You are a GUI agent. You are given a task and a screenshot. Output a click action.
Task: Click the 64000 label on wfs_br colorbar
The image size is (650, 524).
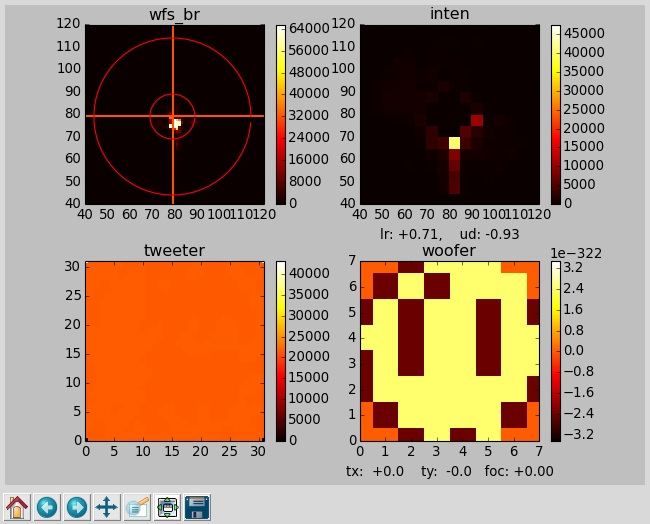[309, 29]
